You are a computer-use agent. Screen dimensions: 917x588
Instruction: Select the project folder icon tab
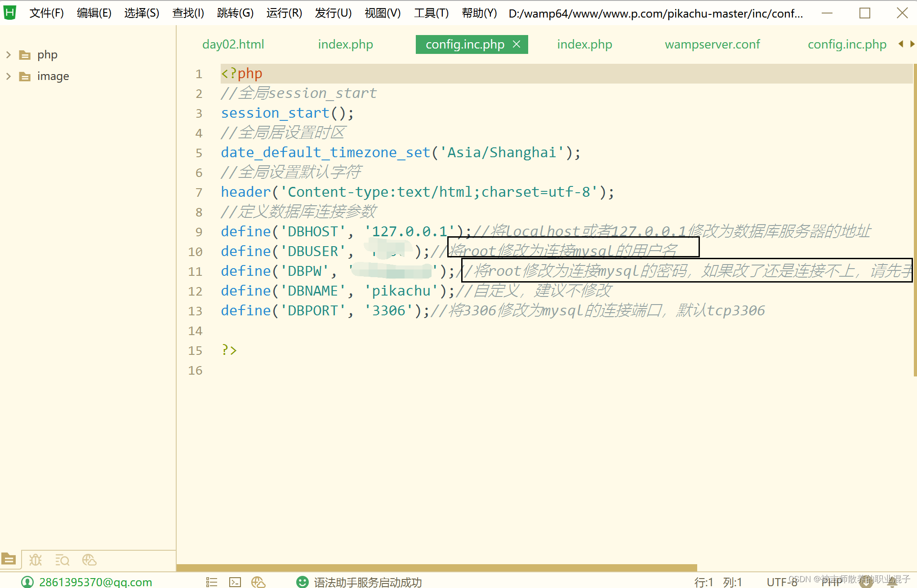click(x=9, y=560)
